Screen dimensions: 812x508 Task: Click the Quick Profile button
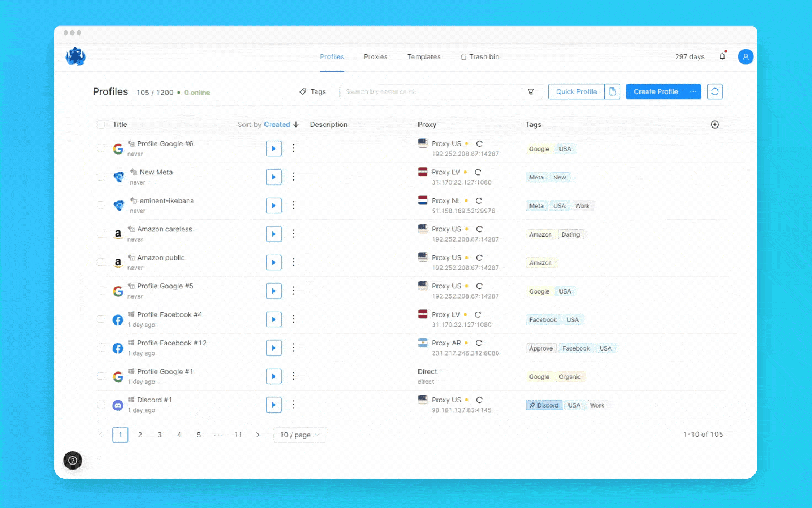pos(576,91)
